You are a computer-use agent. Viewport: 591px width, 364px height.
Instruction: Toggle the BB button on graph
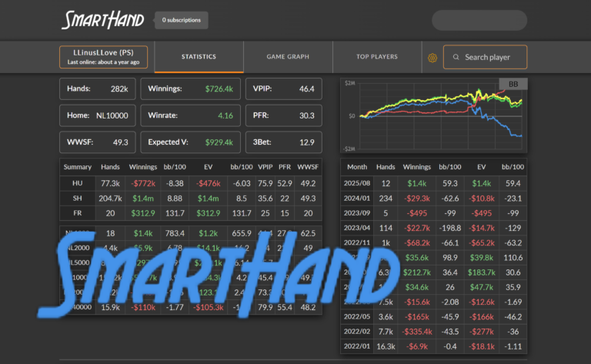click(x=513, y=84)
